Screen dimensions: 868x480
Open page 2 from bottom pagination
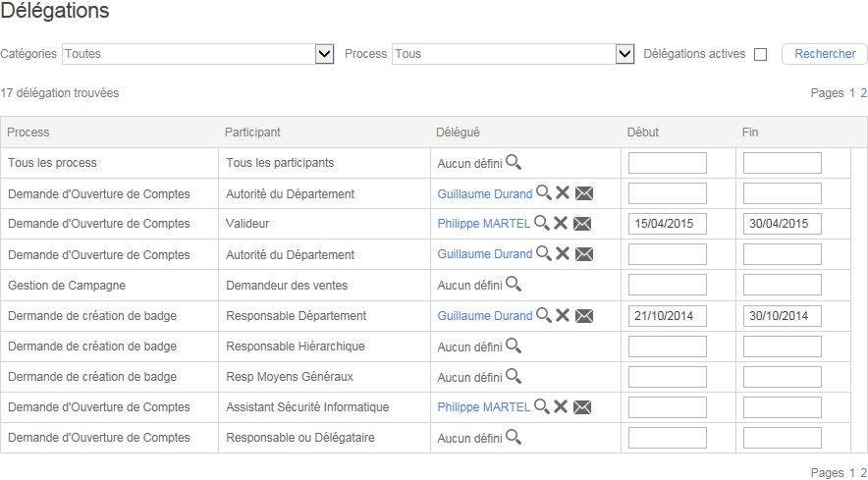click(x=864, y=473)
